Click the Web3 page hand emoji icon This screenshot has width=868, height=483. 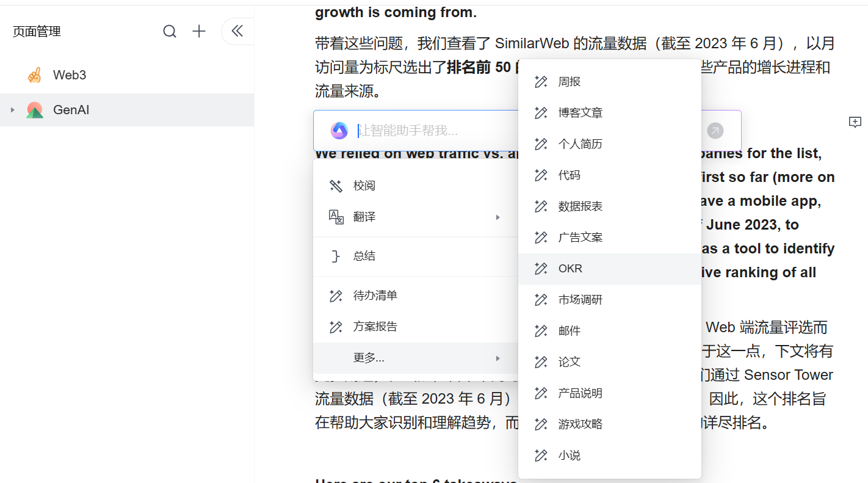pyautogui.click(x=35, y=76)
